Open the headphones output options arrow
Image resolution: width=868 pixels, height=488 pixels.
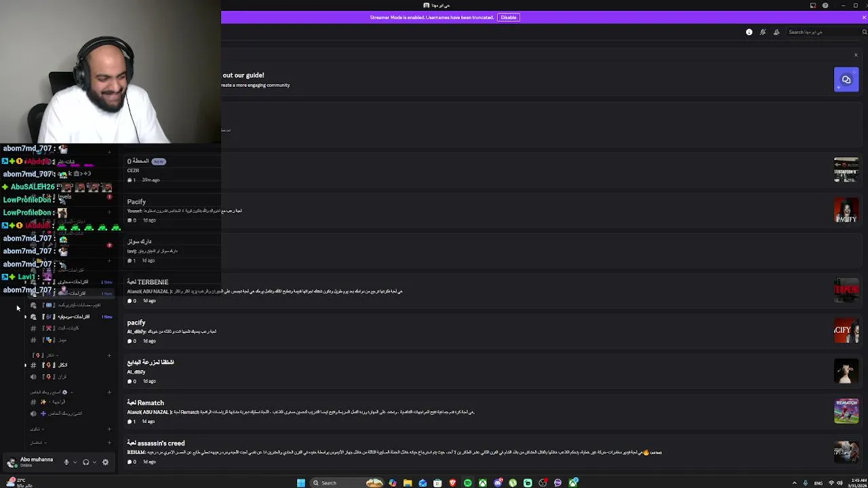click(x=94, y=462)
